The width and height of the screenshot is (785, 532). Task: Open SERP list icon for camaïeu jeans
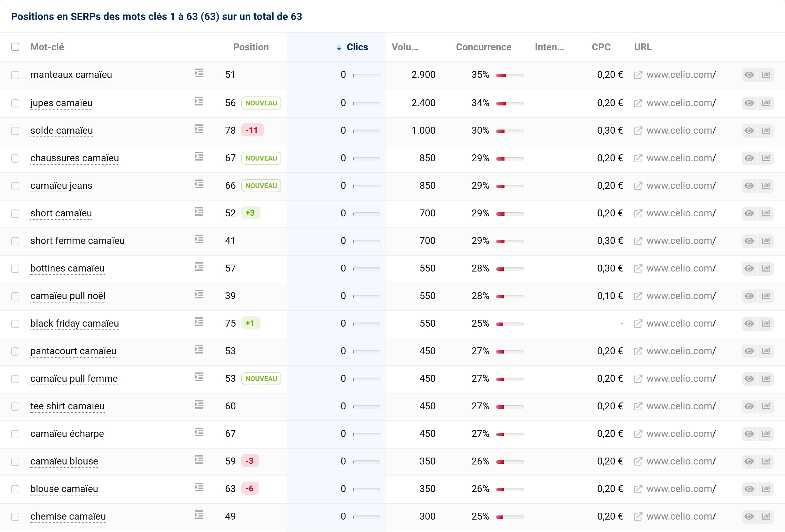[x=199, y=184]
